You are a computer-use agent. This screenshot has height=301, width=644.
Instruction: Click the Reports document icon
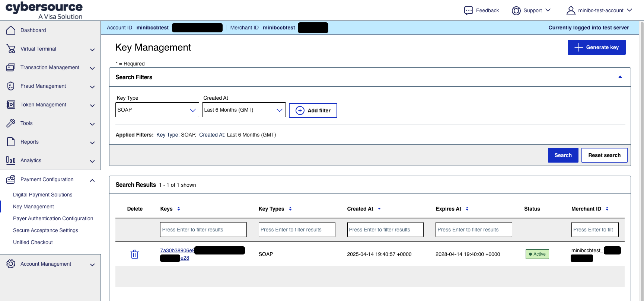point(11,142)
